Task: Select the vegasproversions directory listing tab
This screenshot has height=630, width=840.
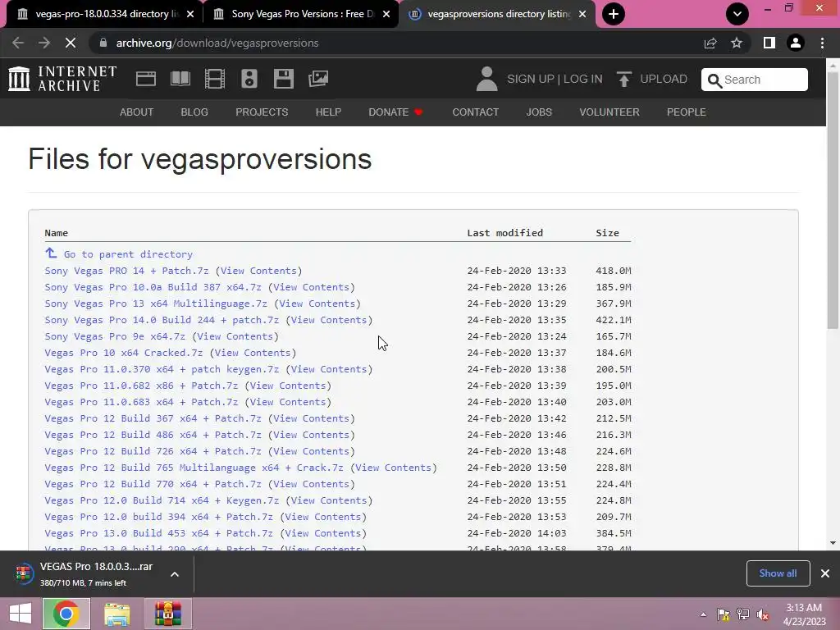Action: point(498,14)
